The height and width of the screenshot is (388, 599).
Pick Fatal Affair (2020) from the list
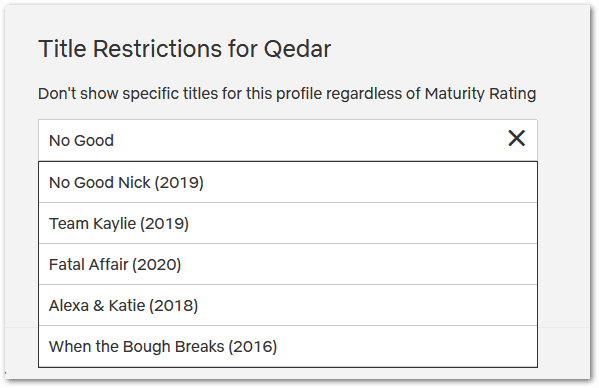tap(288, 264)
